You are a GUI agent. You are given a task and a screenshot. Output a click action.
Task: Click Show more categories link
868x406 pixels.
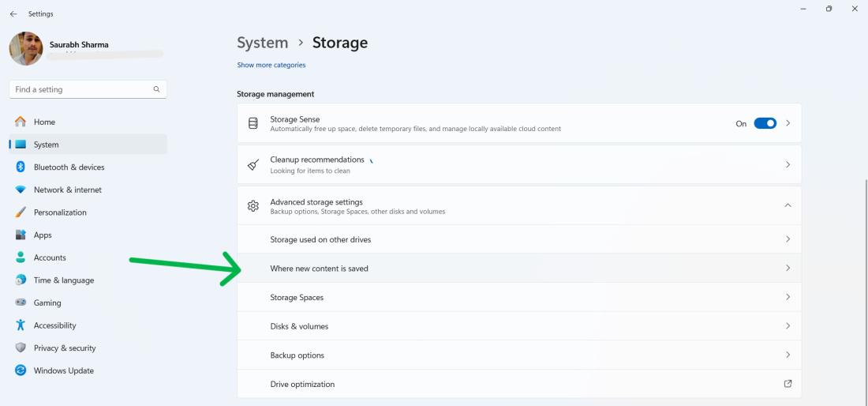point(271,65)
